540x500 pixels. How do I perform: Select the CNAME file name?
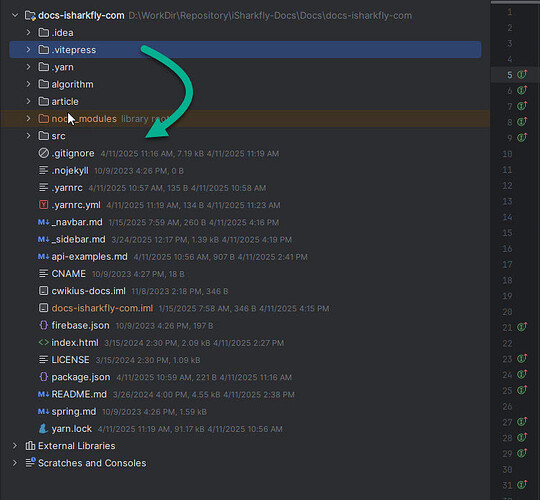(69, 274)
